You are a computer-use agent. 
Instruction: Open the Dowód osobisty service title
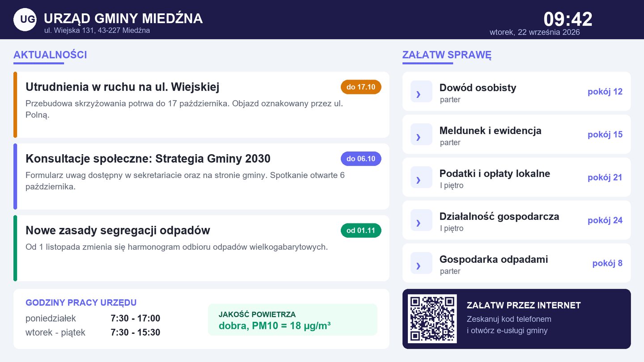478,88
